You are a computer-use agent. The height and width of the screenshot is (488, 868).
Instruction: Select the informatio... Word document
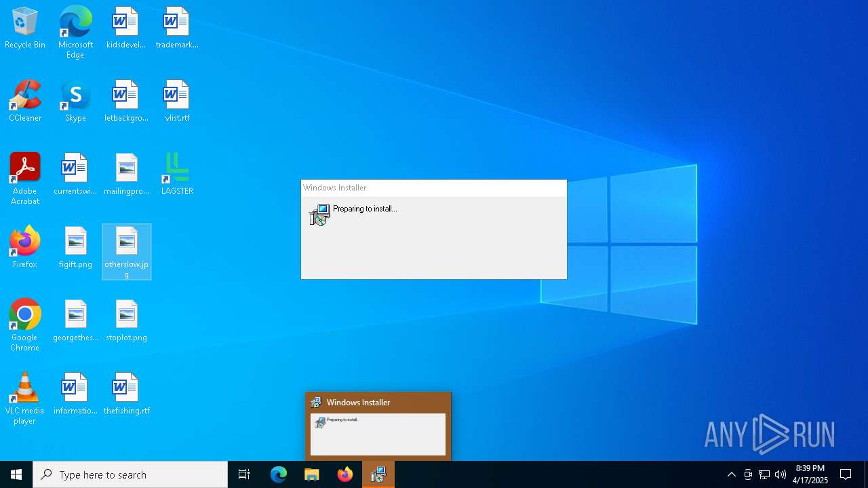pyautogui.click(x=75, y=394)
